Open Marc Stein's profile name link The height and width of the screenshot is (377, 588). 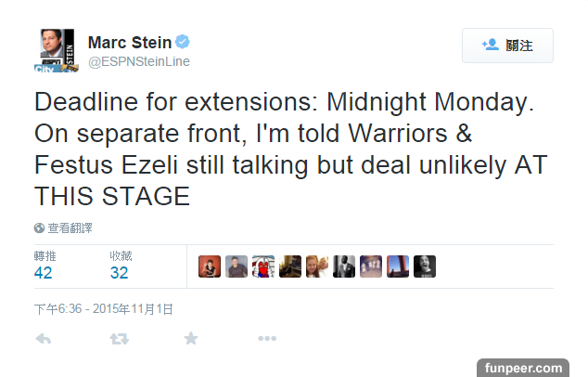click(130, 42)
